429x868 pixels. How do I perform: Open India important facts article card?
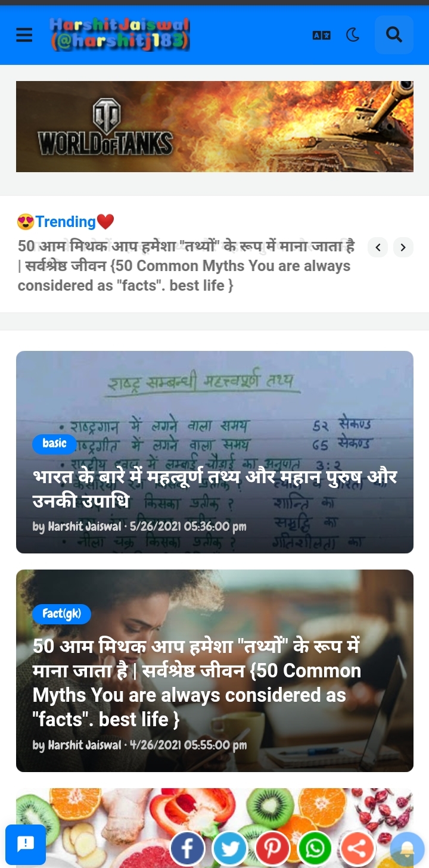point(214,452)
